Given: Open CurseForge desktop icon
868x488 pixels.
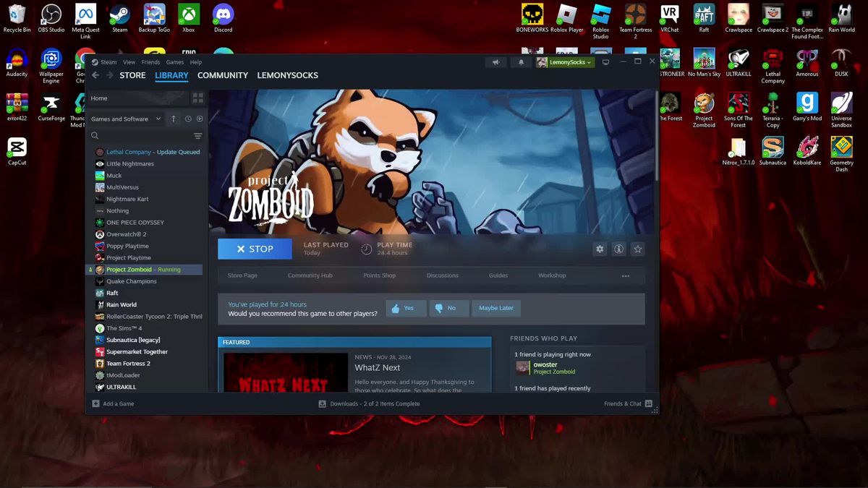Looking at the screenshot, I should 51,106.
